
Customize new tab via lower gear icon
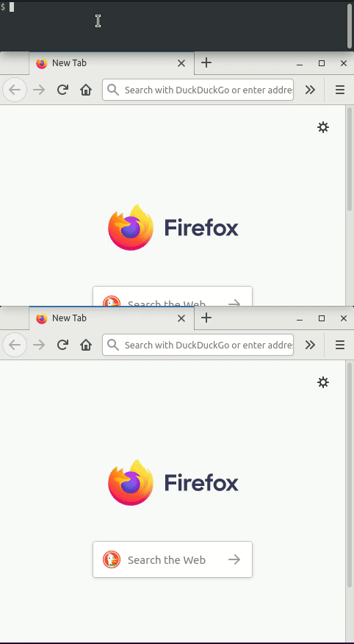click(x=323, y=382)
